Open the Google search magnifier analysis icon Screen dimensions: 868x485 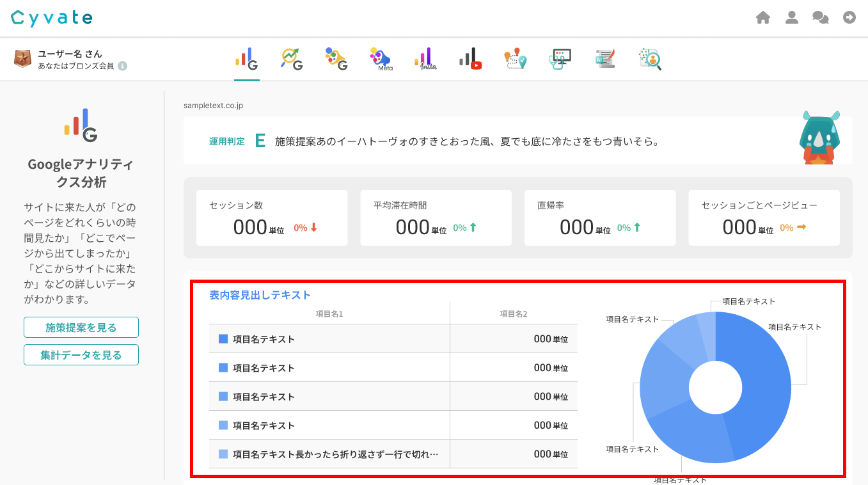click(x=291, y=59)
